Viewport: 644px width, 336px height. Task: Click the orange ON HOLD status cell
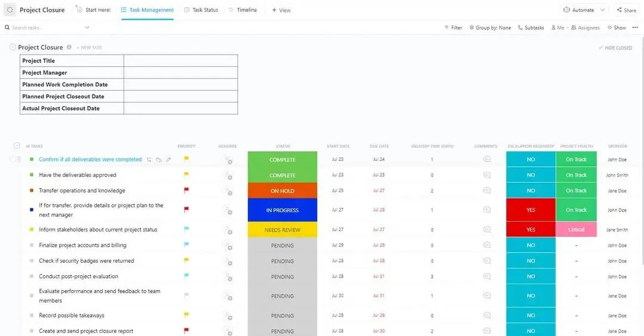pyautogui.click(x=283, y=191)
